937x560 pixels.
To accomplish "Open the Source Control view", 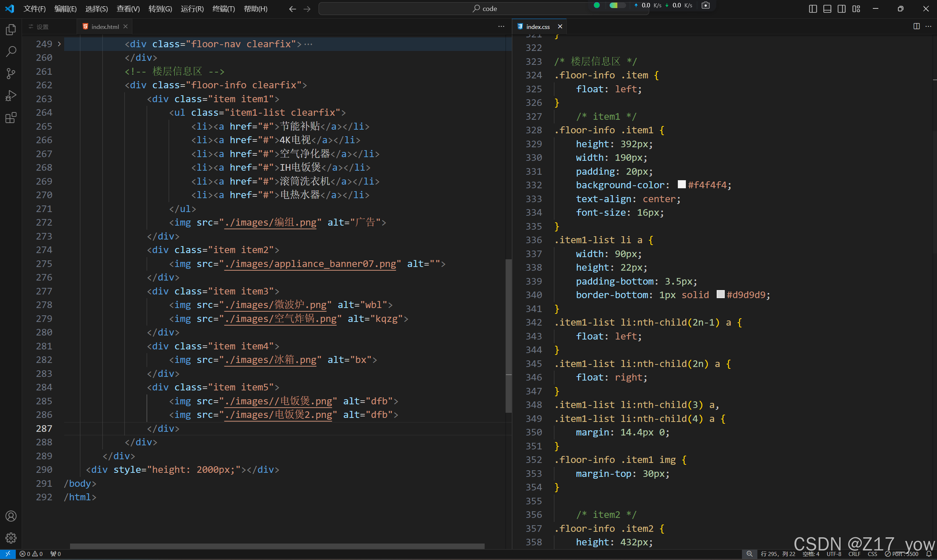I will point(11,73).
